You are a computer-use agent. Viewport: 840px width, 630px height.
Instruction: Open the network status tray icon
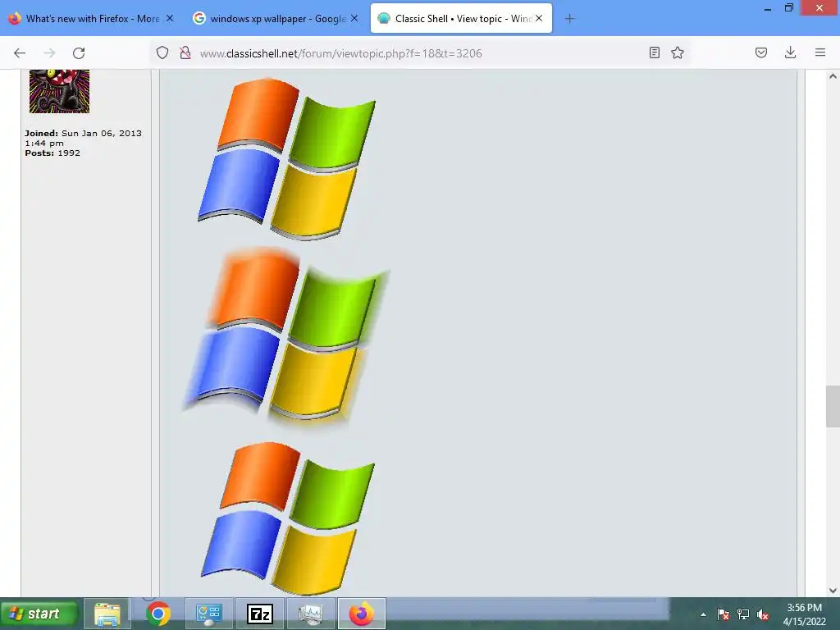point(743,614)
